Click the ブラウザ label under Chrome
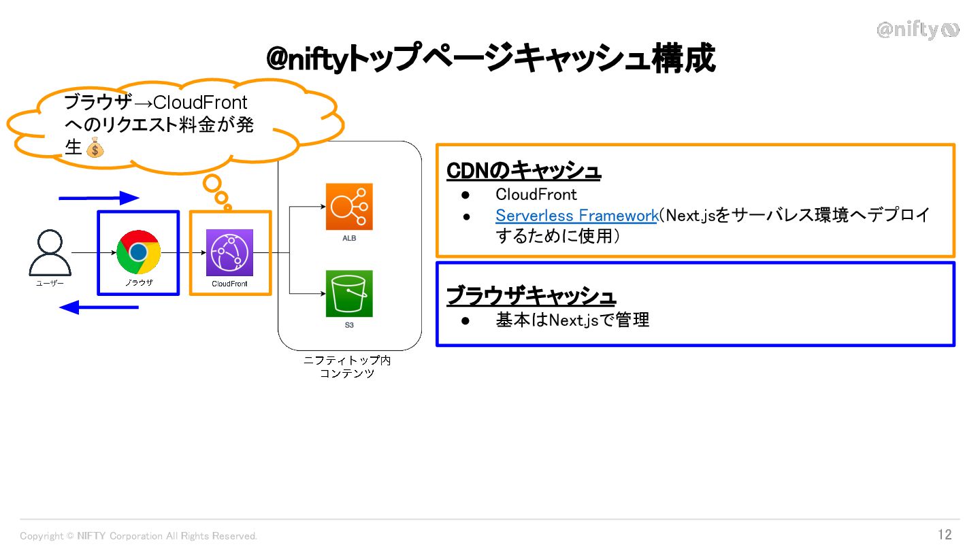The width and height of the screenshot is (980, 551). [139, 283]
